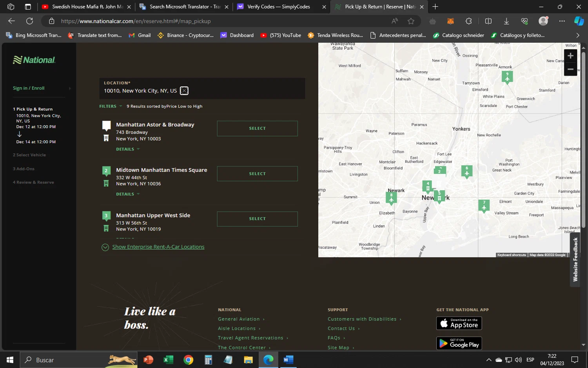Open Binance bookmark

click(185, 35)
